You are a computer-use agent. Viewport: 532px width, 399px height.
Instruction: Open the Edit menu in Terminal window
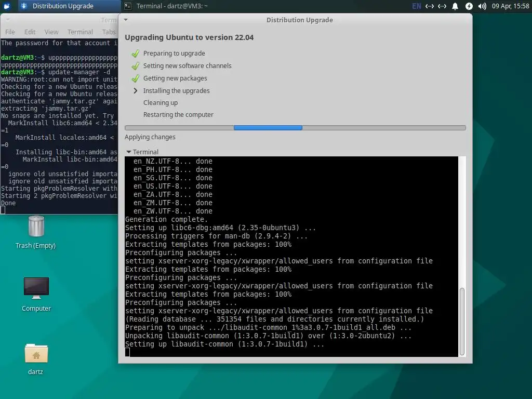(30, 32)
